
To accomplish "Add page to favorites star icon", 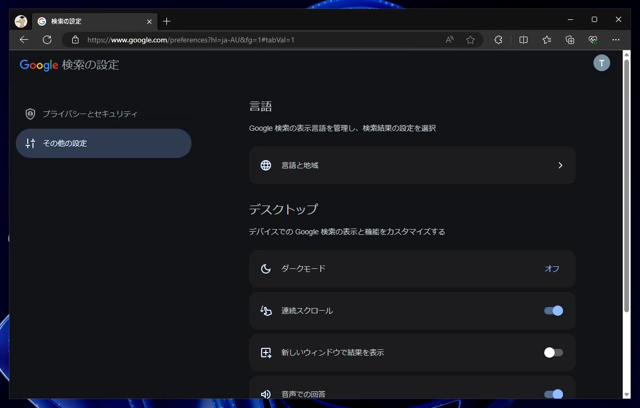I will point(470,40).
